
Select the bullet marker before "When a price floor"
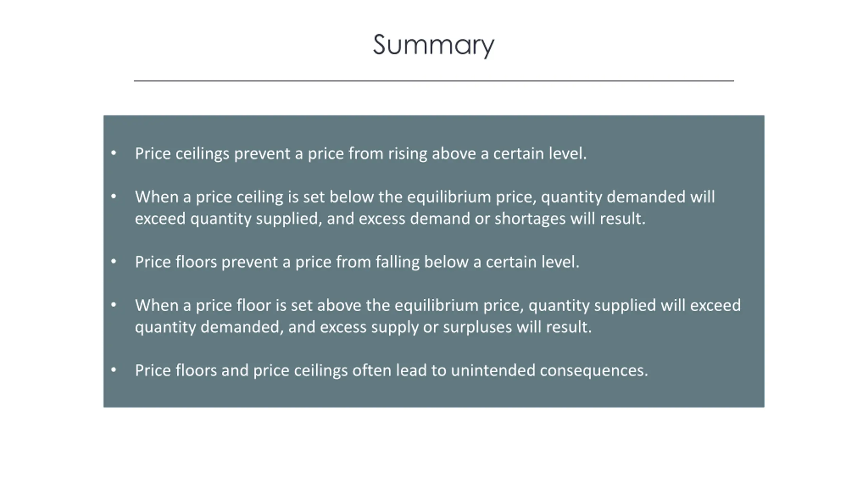pos(114,305)
